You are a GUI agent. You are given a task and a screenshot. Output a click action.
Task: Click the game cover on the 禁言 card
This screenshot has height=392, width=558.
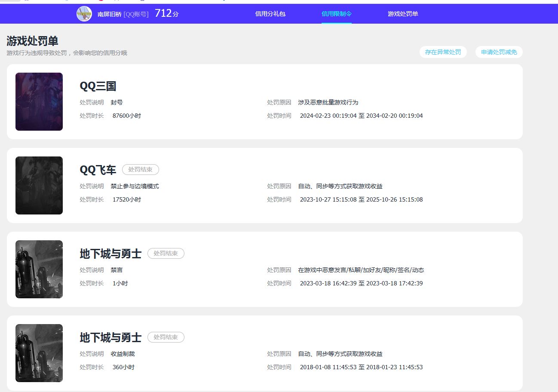(x=39, y=269)
